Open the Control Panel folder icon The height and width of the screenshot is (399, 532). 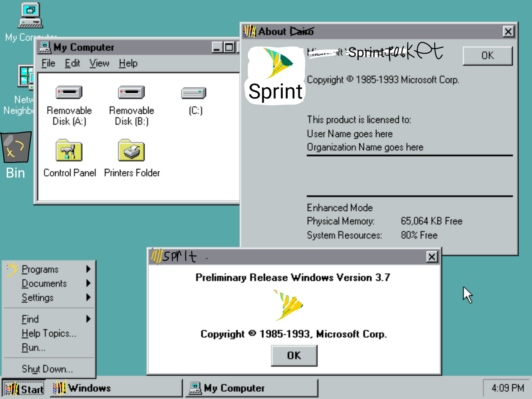69,150
